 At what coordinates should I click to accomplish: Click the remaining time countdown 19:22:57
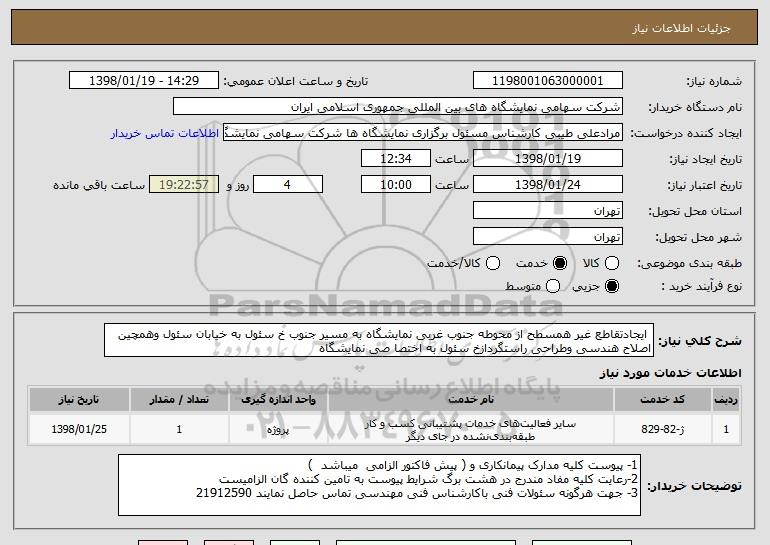coord(184,185)
